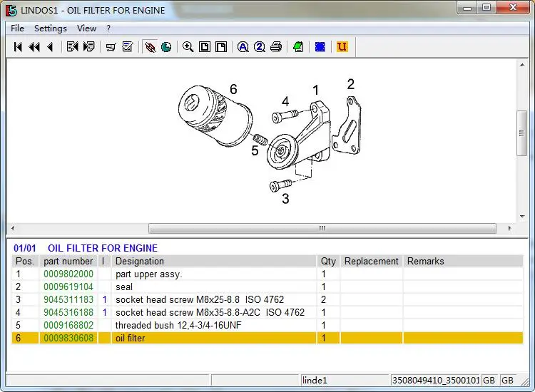Click part number 0009619104
The height and width of the screenshot is (392, 535).
(x=68, y=287)
